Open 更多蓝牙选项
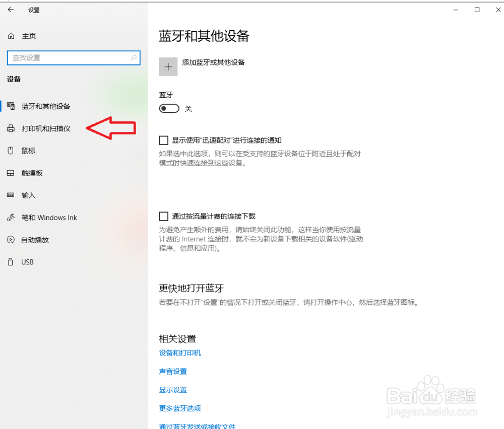Viewport: 504px width, 429px height. point(179,408)
